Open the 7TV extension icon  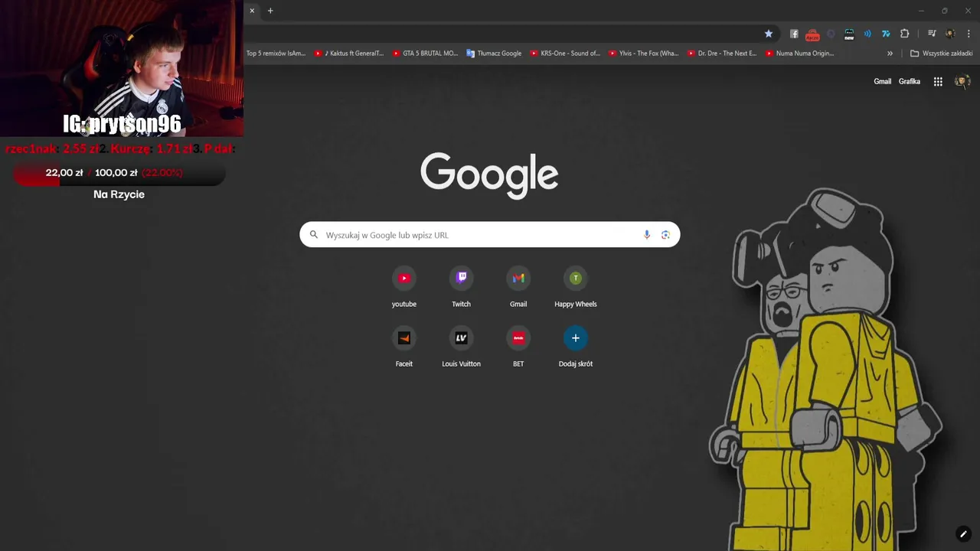point(886,34)
